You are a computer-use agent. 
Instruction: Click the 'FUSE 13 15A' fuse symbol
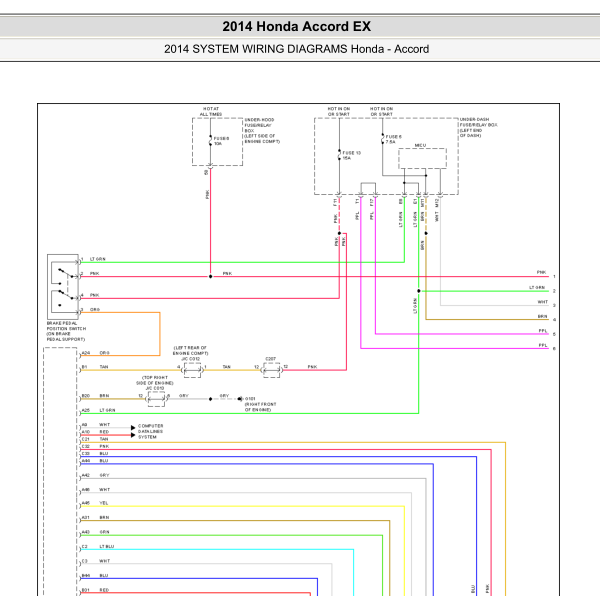tap(339, 155)
